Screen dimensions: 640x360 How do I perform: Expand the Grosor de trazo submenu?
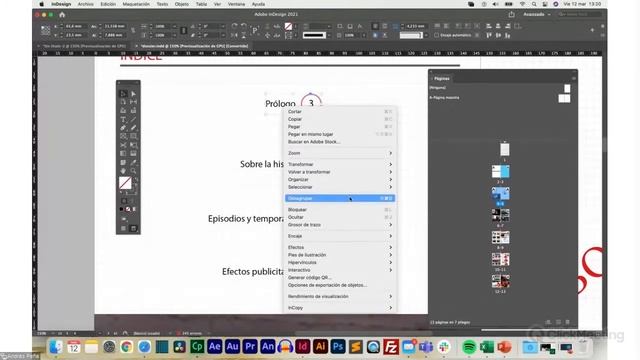pos(340,225)
